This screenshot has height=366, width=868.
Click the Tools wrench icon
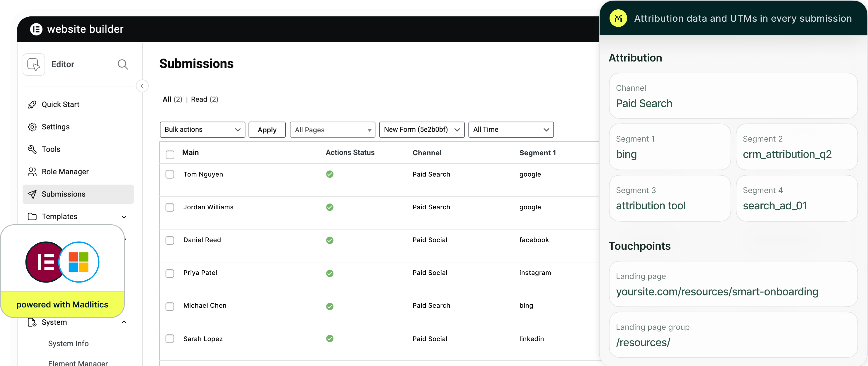32,150
